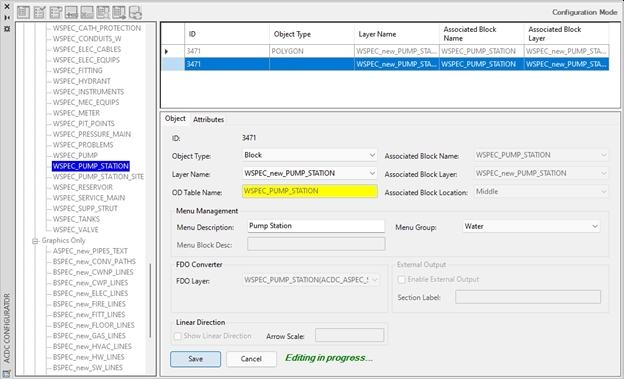Click the Object Type column header
The height and width of the screenshot is (379, 624).
tap(312, 34)
